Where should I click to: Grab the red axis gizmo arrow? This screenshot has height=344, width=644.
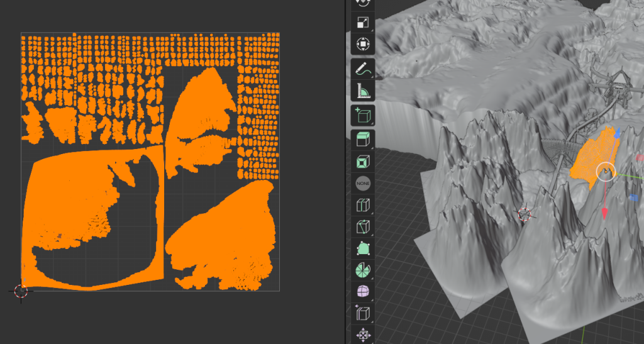[x=604, y=214]
